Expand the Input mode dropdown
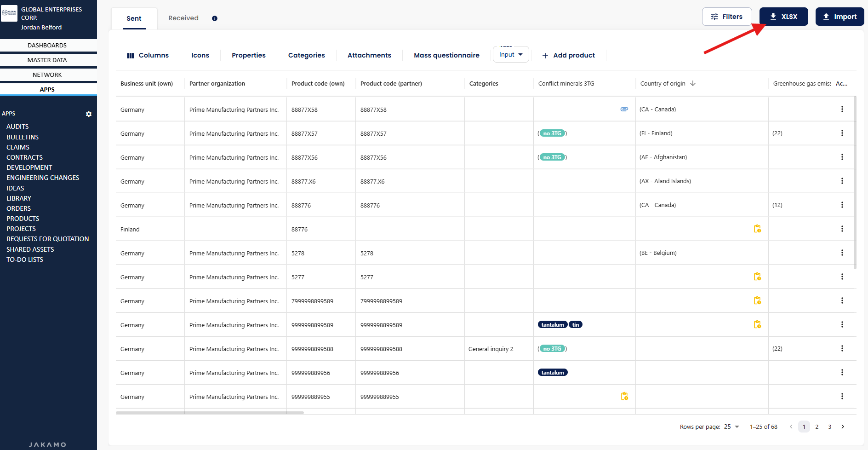868x450 pixels. pos(511,55)
